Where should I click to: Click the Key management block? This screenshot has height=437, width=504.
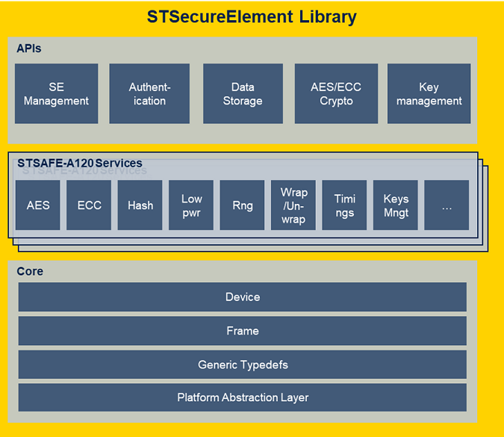point(429,93)
